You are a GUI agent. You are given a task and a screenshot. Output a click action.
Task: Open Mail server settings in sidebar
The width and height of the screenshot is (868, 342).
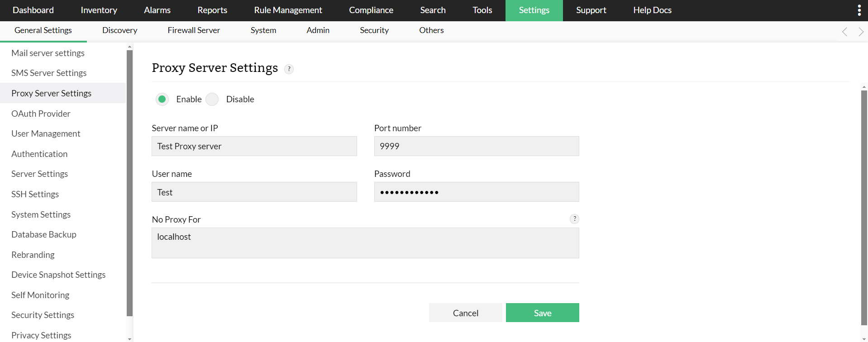[x=48, y=53]
